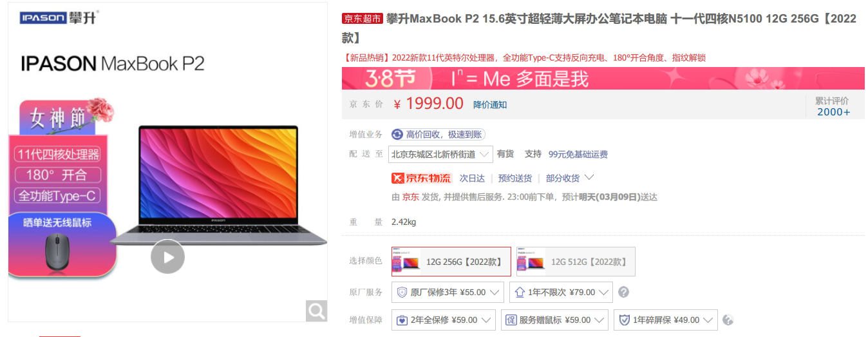The height and width of the screenshot is (337, 868).
Task: Click the magnifier zoom icon on product image
Action: [x=316, y=311]
